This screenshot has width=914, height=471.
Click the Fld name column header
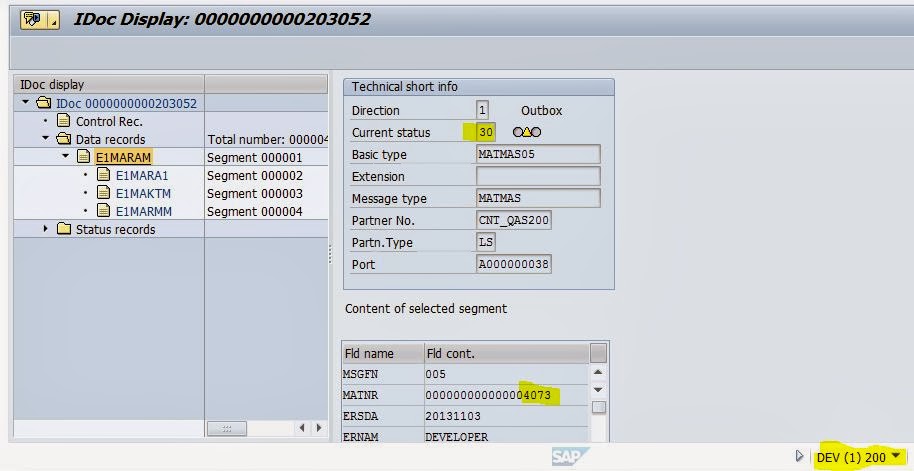(x=383, y=353)
